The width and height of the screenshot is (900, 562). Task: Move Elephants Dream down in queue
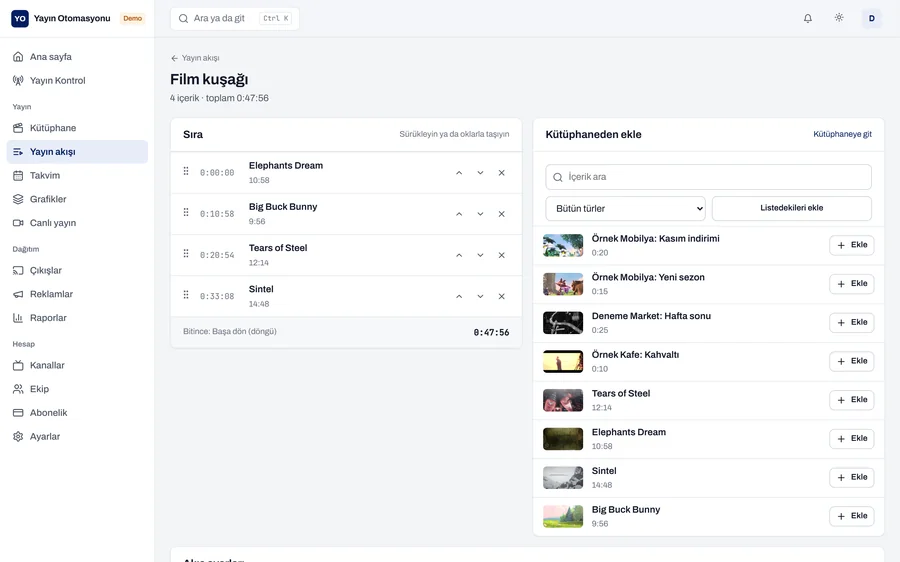pos(480,173)
